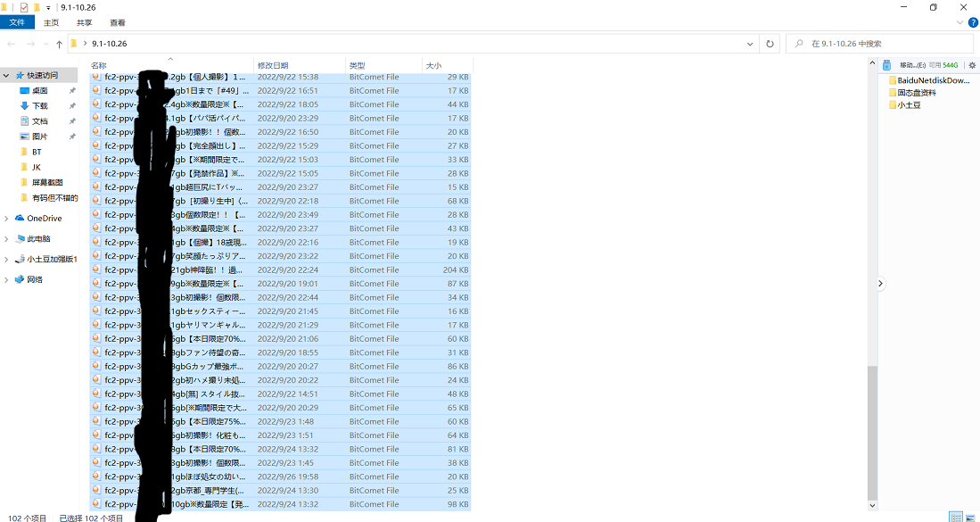Switch to the 共享 ribbon tab
This screenshot has height=522, width=980.
pos(85,22)
